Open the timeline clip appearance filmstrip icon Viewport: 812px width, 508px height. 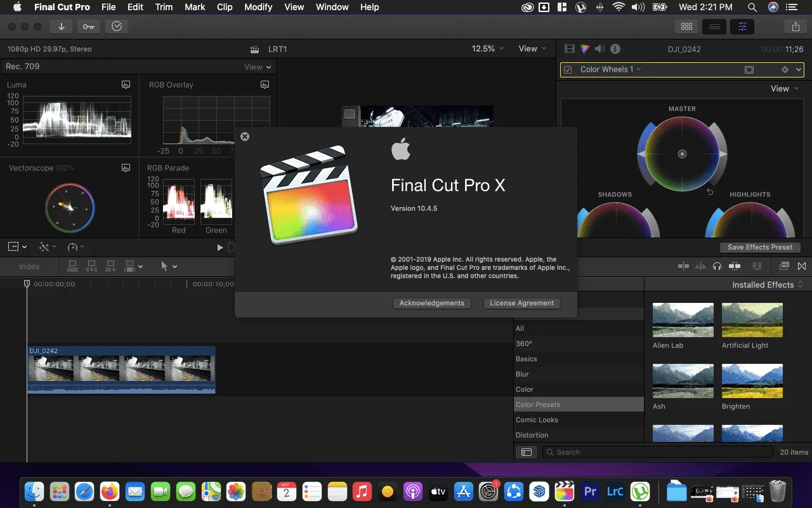[x=756, y=267]
